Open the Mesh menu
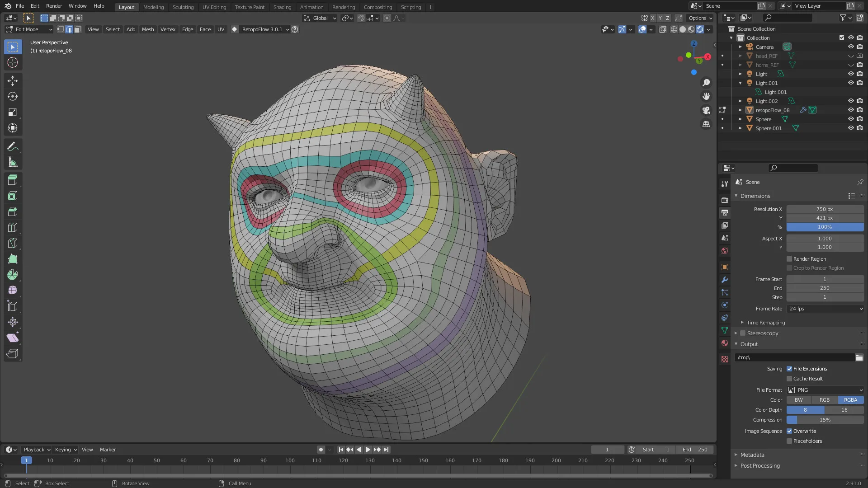The width and height of the screenshot is (868, 488). click(148, 29)
